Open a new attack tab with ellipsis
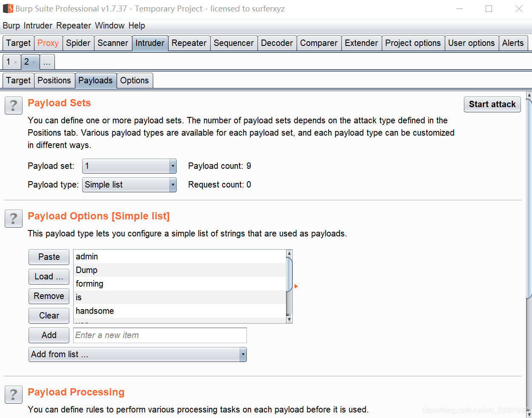The width and height of the screenshot is (532, 418). point(47,62)
